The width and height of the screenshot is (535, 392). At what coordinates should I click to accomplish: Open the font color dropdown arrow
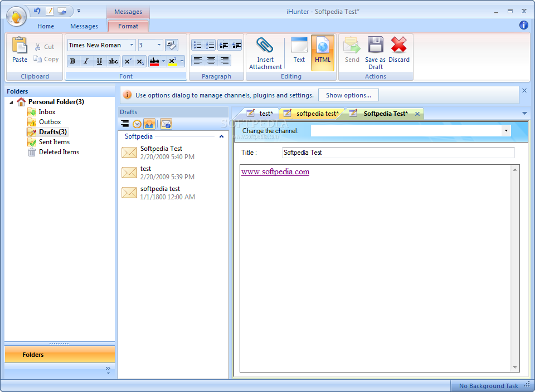pyautogui.click(x=163, y=61)
